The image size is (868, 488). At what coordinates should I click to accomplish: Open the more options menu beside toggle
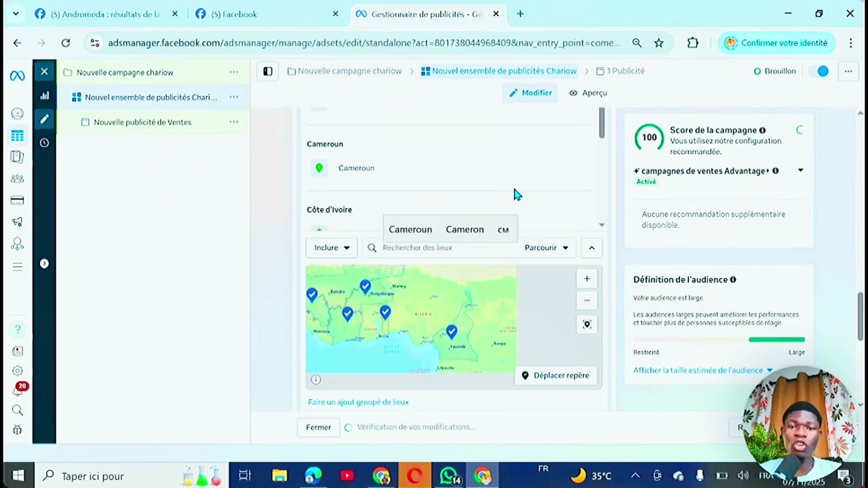[x=848, y=71]
